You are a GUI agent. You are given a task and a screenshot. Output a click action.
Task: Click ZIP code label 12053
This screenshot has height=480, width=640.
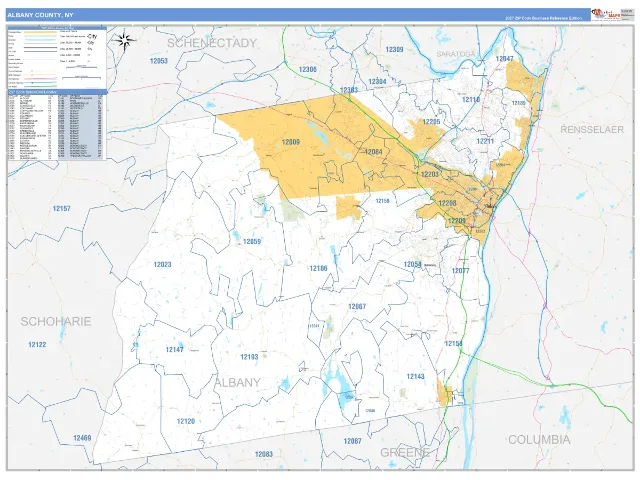click(159, 61)
